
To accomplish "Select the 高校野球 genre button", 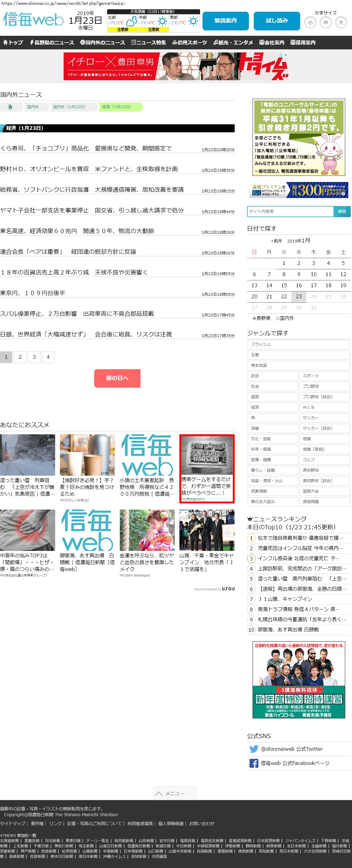I will click(x=324, y=470).
